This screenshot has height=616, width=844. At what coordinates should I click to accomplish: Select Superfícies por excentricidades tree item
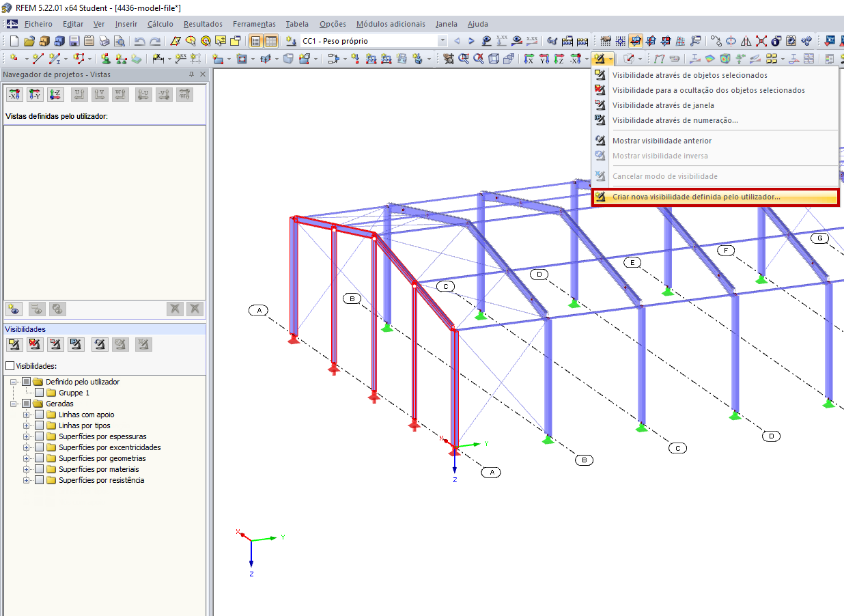pyautogui.click(x=110, y=447)
